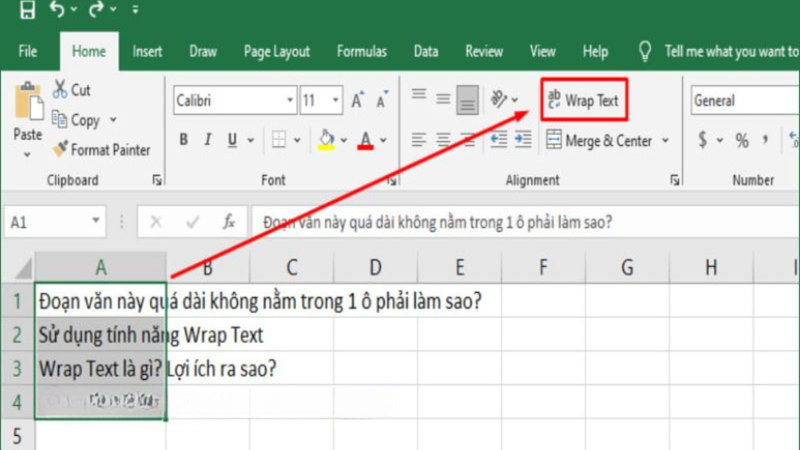800x450 pixels.
Task: Toggle Italic formatting
Action: 207,139
